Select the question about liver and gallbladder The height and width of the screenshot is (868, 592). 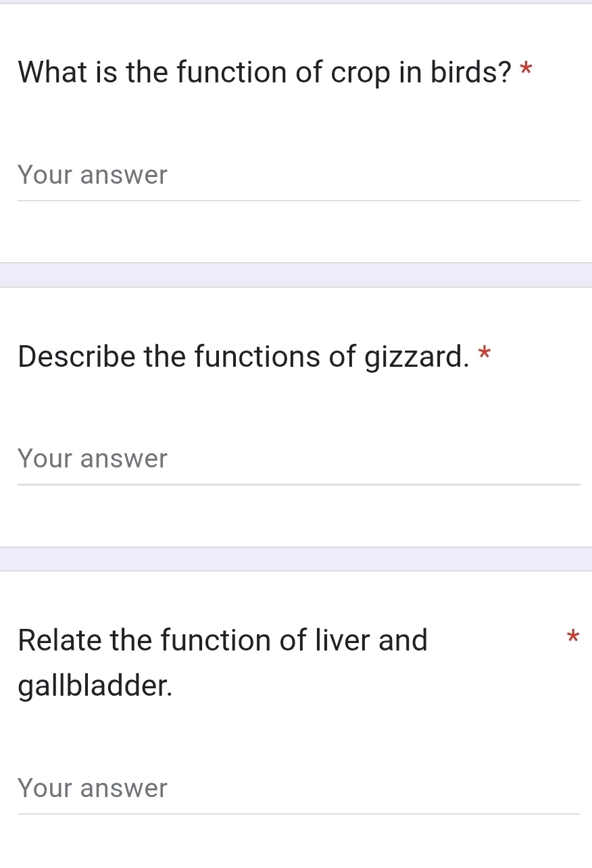[x=223, y=662]
